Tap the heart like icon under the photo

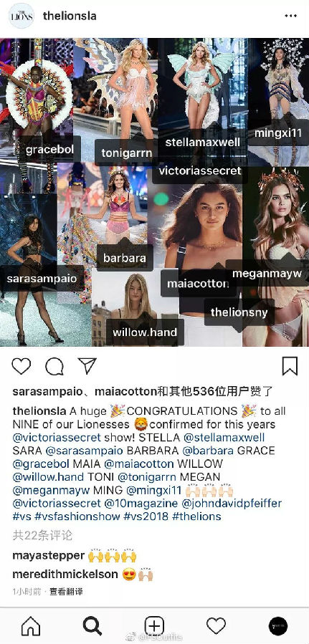tap(22, 366)
